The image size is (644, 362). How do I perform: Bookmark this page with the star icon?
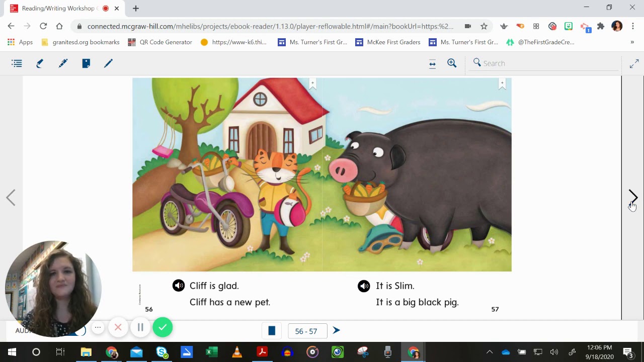tap(484, 26)
